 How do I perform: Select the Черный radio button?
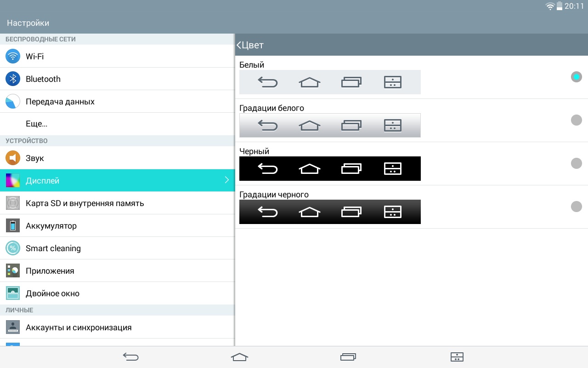[x=576, y=163]
